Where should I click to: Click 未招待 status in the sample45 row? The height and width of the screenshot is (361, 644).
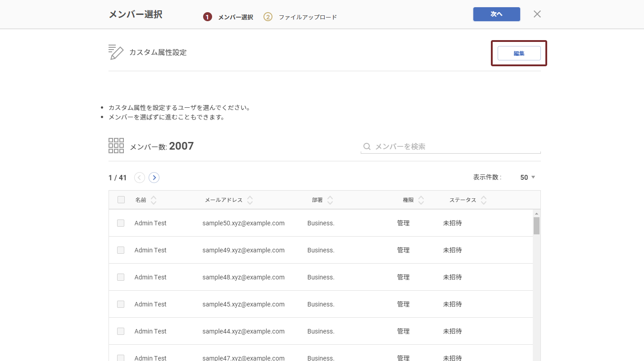click(x=452, y=304)
